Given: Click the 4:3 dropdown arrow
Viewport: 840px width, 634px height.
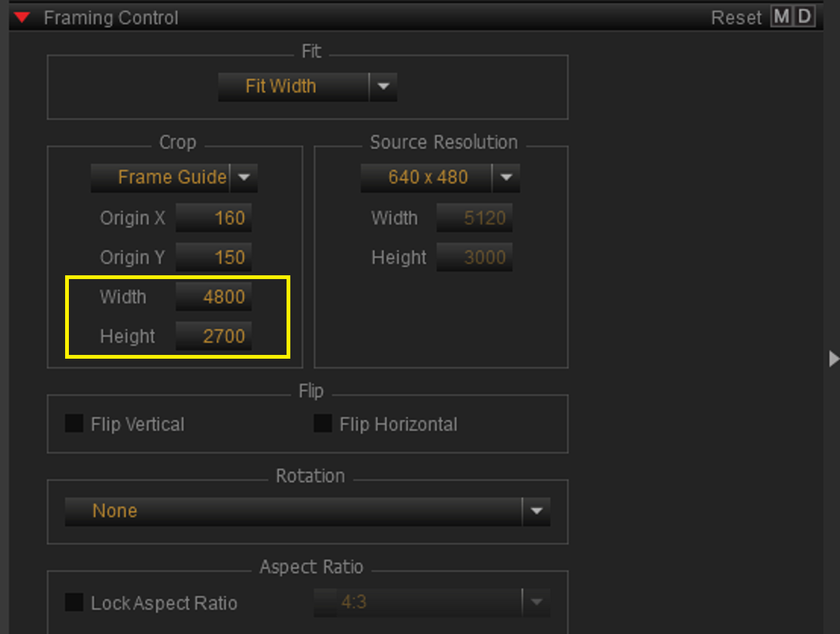Looking at the screenshot, I should [536, 603].
